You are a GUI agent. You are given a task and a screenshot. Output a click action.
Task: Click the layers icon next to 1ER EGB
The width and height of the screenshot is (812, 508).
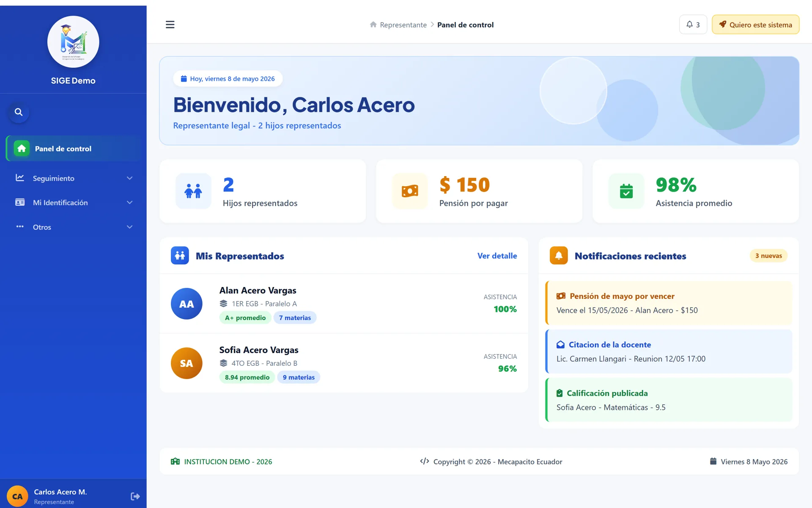pyautogui.click(x=224, y=304)
